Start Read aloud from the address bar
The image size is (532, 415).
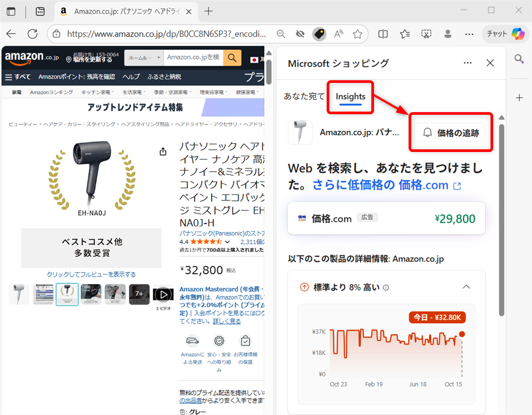point(338,33)
